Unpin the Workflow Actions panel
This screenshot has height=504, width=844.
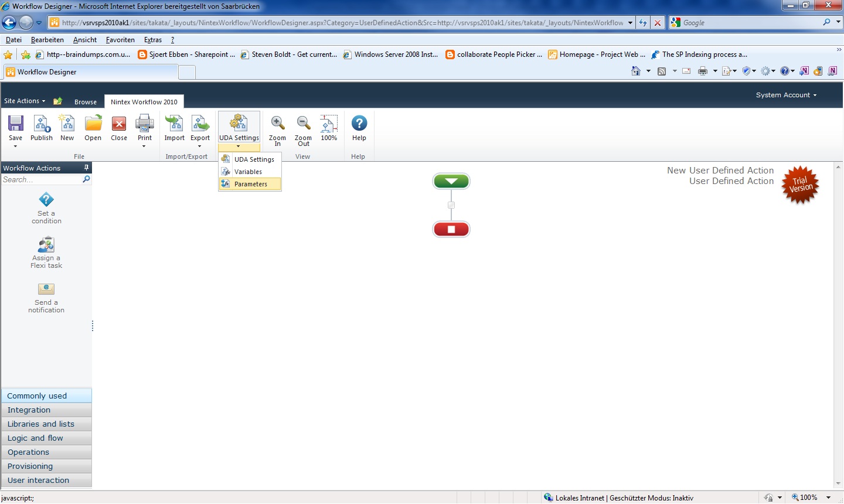(86, 168)
